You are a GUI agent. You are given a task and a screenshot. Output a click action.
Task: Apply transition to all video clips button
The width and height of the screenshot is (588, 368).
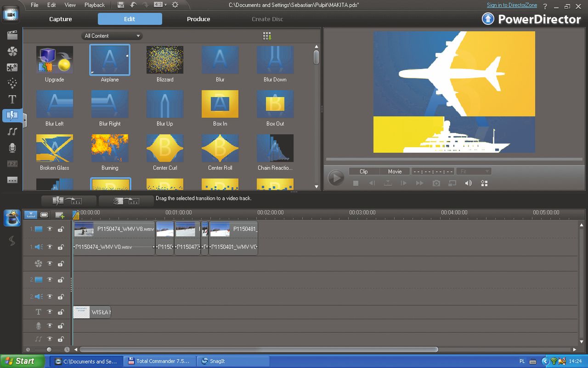click(69, 201)
